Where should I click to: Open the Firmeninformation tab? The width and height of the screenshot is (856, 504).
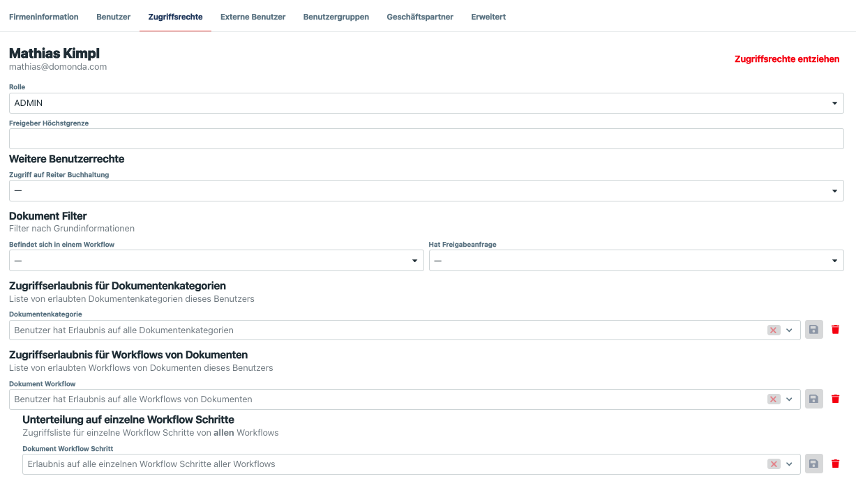coord(43,17)
